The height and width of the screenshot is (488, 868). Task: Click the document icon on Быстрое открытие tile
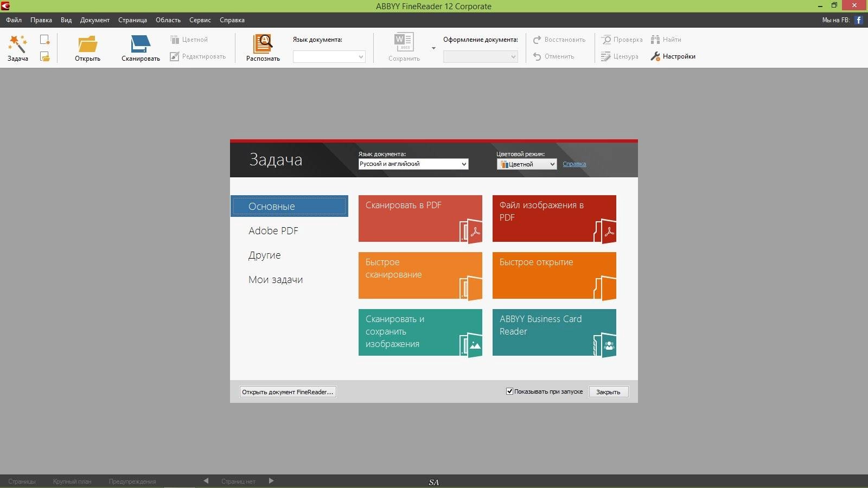click(x=605, y=288)
